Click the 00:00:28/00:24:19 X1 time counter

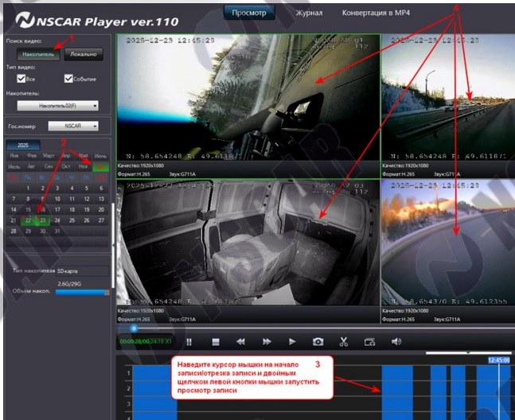click(146, 341)
